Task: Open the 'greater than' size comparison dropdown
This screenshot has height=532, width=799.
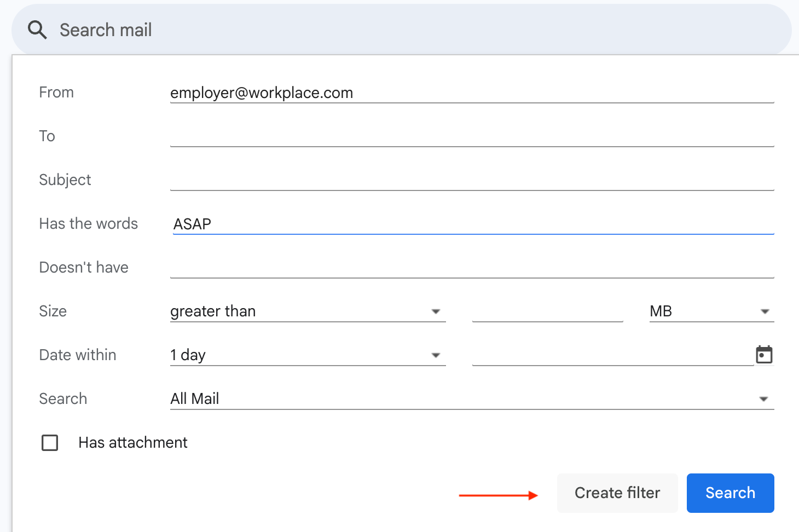Action: pyautogui.click(x=307, y=311)
